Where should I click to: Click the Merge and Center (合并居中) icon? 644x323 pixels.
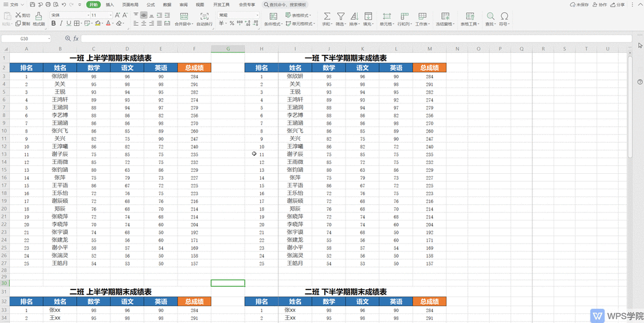coord(183,16)
